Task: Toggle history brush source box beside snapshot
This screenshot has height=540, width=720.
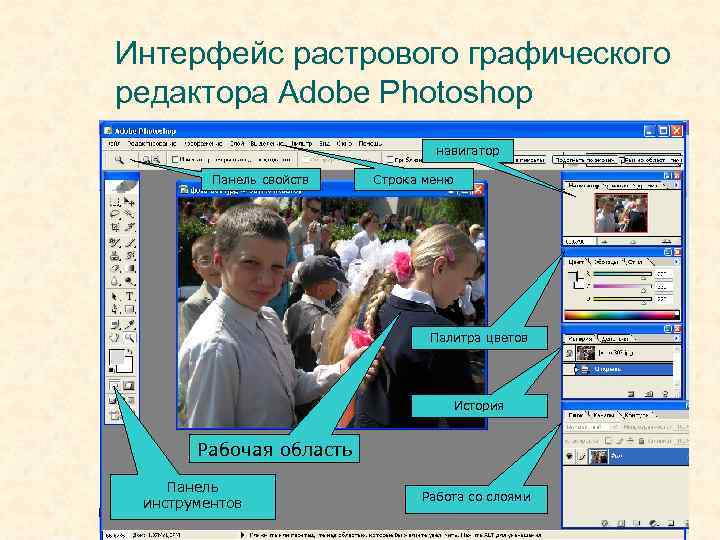Action: [569, 353]
